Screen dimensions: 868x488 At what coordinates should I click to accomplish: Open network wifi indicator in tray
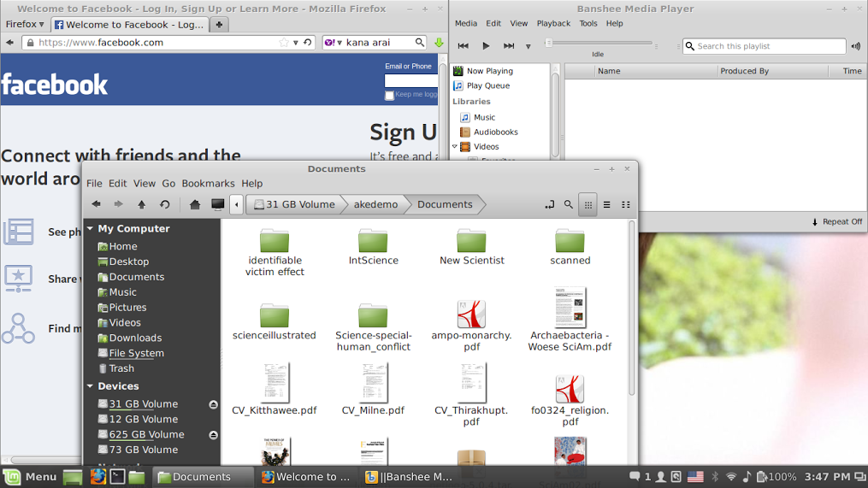pos(731,477)
